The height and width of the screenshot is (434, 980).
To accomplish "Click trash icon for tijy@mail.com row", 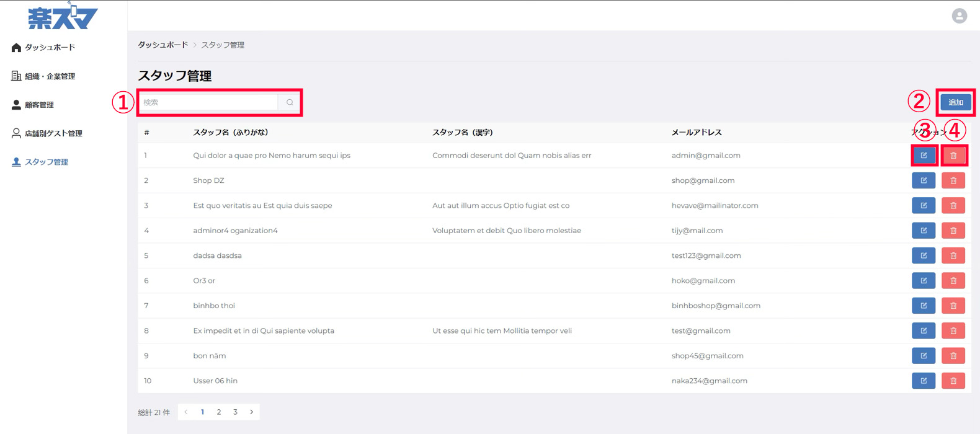I will 953,231.
